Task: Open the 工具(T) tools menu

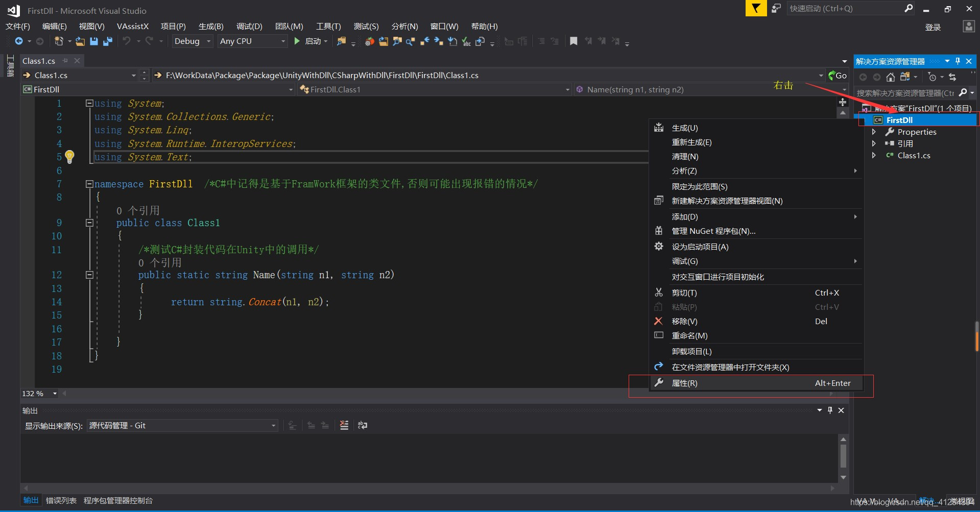Action: tap(328, 26)
